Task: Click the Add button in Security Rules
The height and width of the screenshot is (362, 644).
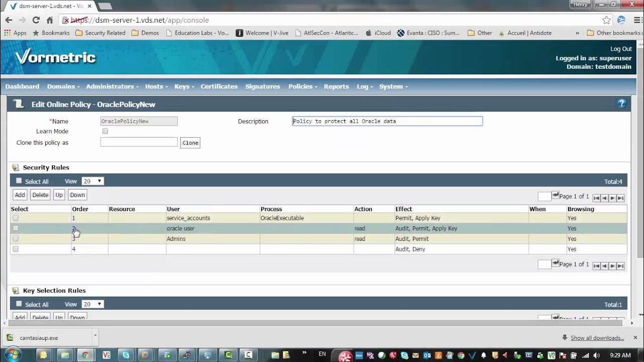Action: point(20,195)
